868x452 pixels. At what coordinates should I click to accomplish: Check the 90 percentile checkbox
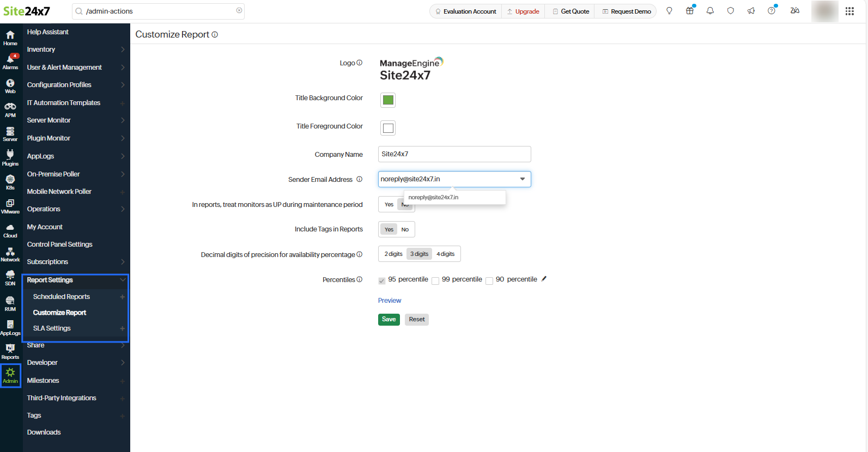click(489, 281)
